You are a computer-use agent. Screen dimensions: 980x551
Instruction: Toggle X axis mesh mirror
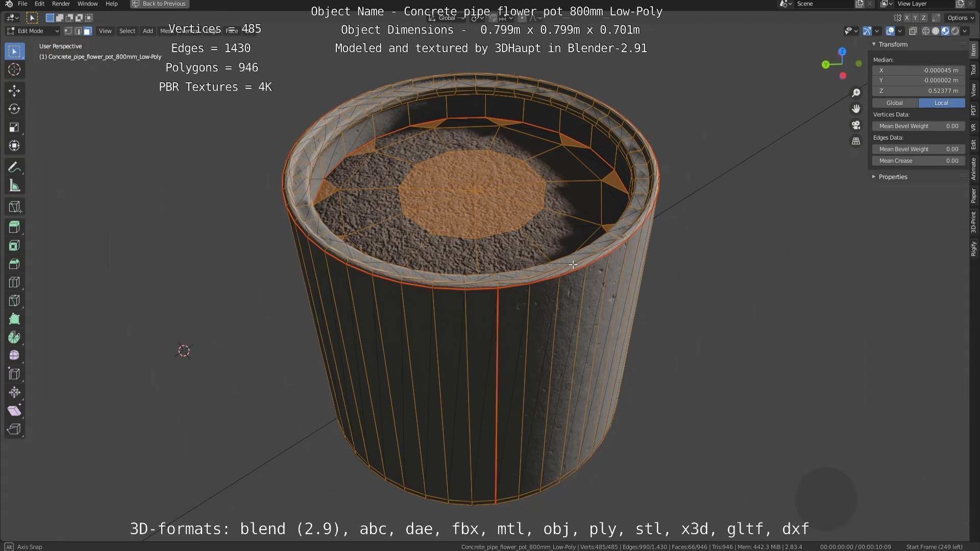tap(907, 18)
